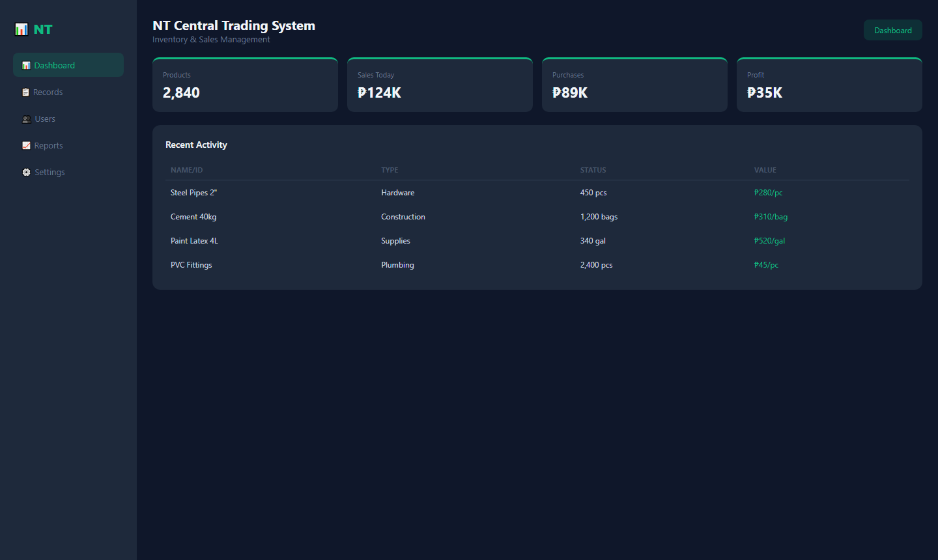The image size is (938, 560).
Task: Click the NT bar chart logo icon
Action: coord(21,29)
